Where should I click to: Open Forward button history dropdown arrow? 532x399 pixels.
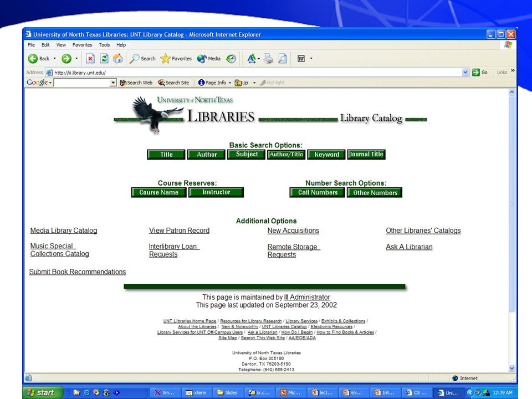click(76, 58)
